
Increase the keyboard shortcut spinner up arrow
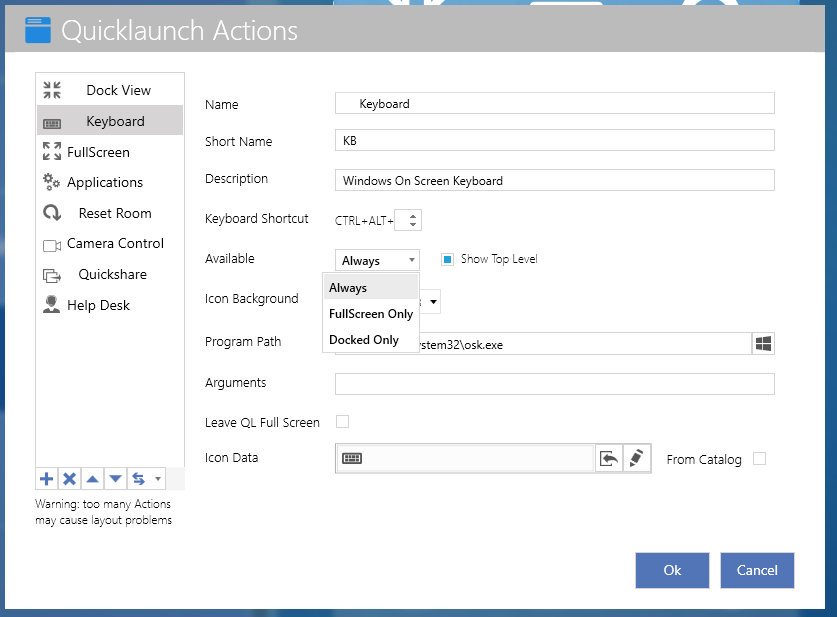tap(413, 216)
